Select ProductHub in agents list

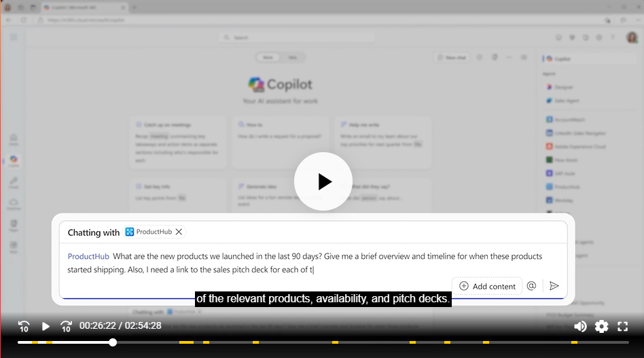click(562, 187)
